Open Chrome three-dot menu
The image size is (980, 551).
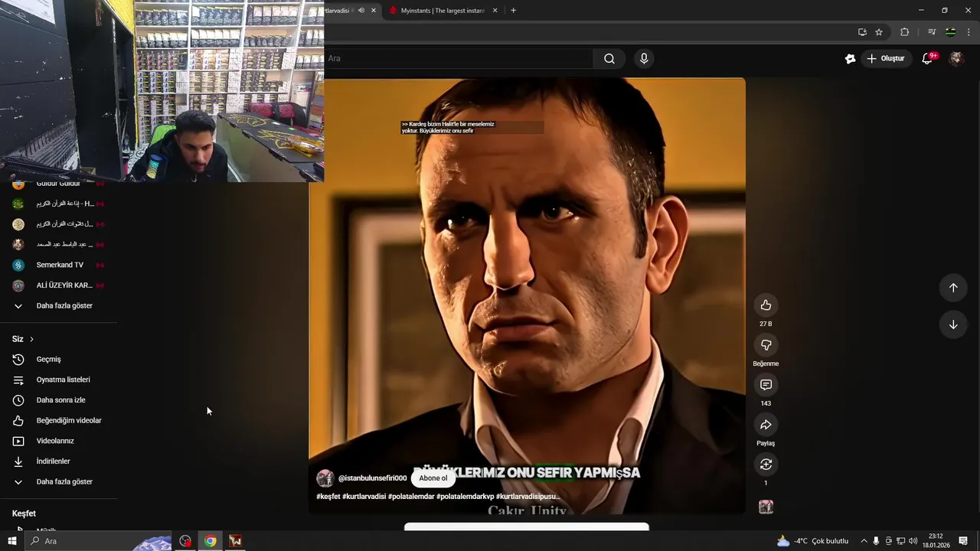tap(969, 32)
